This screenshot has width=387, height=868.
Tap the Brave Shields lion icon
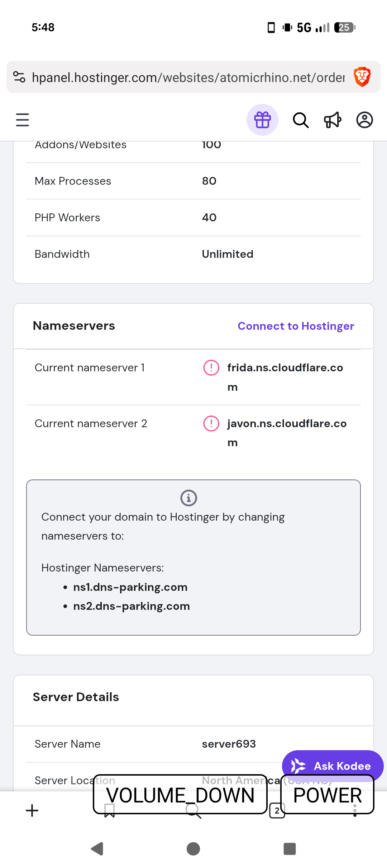362,77
